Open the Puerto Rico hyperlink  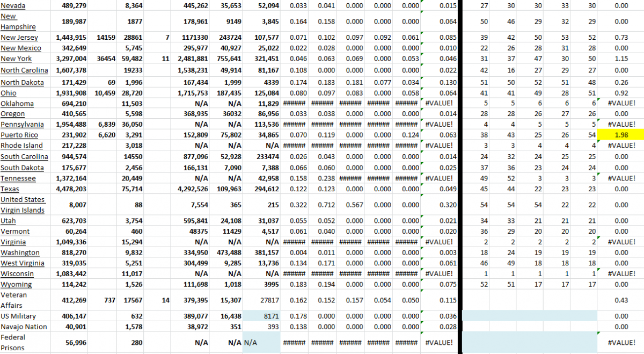tap(19, 135)
